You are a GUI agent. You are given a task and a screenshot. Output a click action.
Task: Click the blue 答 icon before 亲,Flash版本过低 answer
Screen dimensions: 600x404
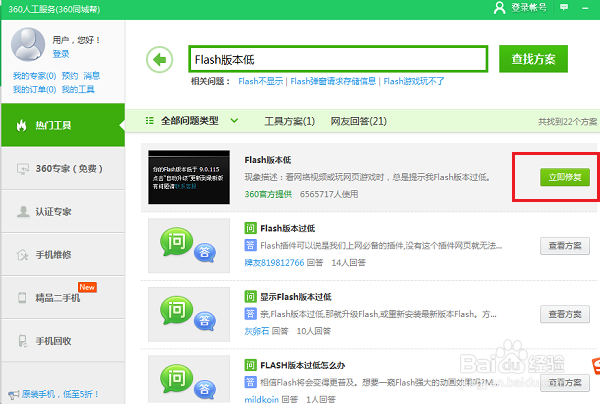(250, 314)
